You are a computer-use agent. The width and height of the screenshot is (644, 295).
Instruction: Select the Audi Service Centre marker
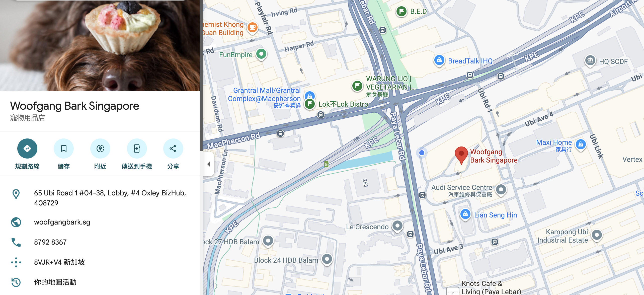[x=501, y=190]
